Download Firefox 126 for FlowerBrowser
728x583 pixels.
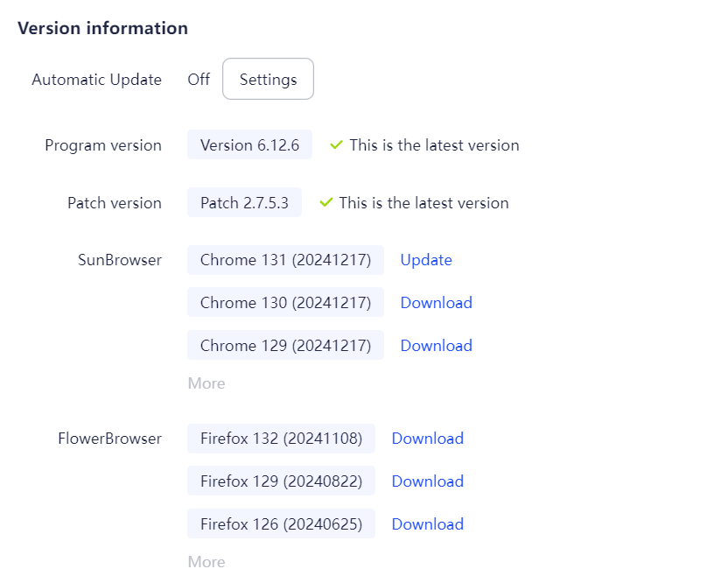click(427, 523)
